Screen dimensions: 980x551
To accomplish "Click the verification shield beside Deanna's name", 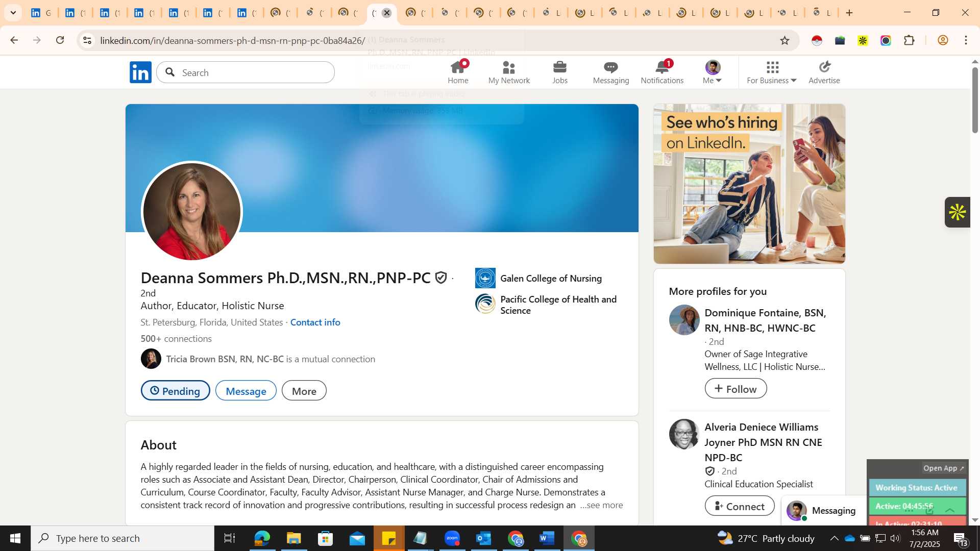I will click(441, 278).
